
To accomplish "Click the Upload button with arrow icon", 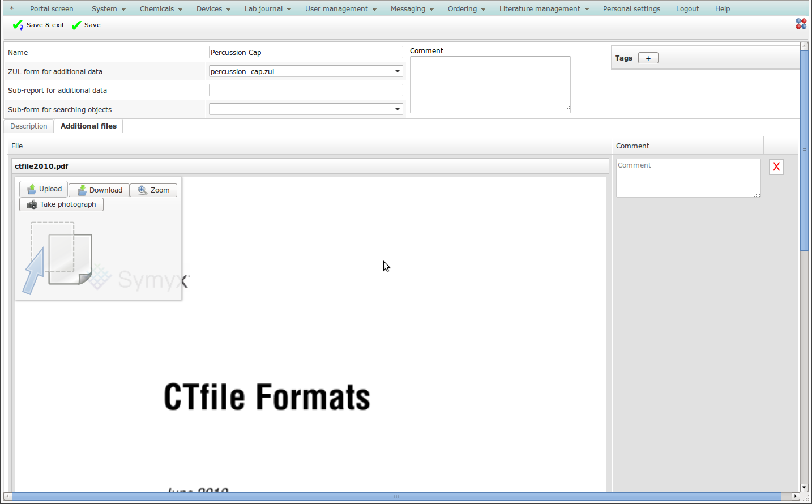I will (44, 189).
